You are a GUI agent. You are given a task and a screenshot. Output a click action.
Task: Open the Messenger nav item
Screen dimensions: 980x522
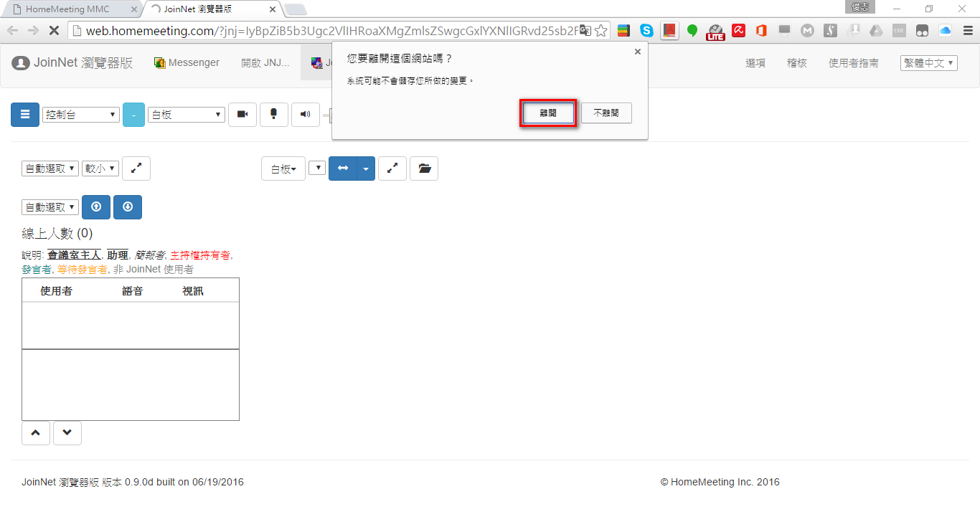pos(187,63)
